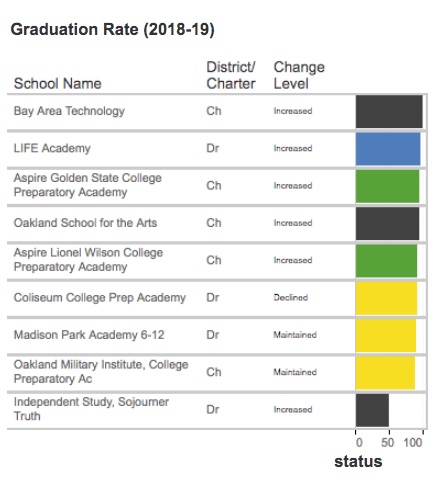Select the blue LIFE Academy bar
Viewport: 435px width, 480px height.
[x=388, y=149]
